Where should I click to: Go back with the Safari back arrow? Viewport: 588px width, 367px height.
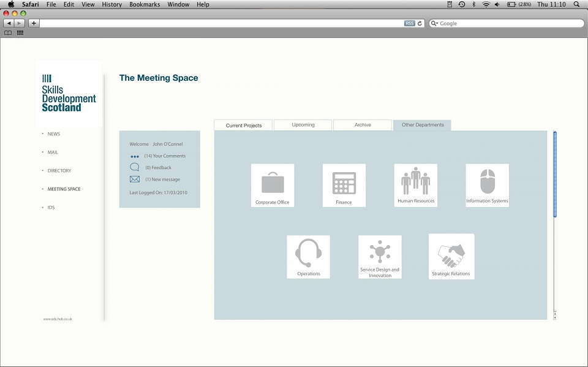pyautogui.click(x=9, y=23)
